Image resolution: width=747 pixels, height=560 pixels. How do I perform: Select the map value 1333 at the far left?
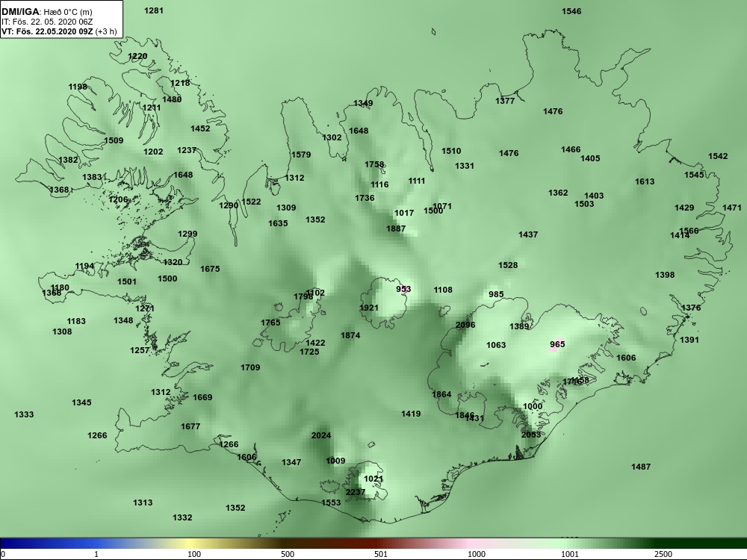point(24,414)
